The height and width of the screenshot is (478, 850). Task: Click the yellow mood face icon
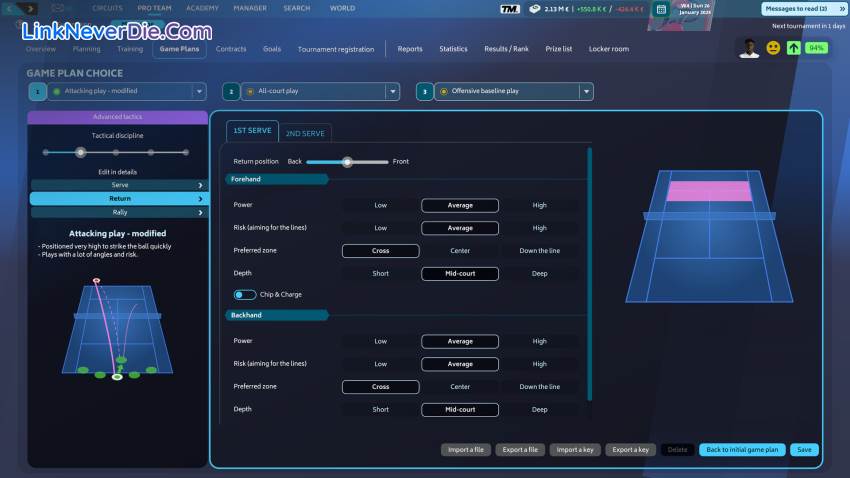pyautogui.click(x=773, y=48)
